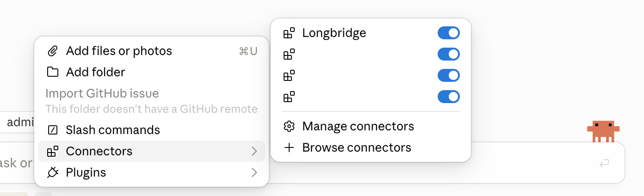Screen dimensions: 644x196
Task: Click the slash commands icon
Action: point(53,130)
